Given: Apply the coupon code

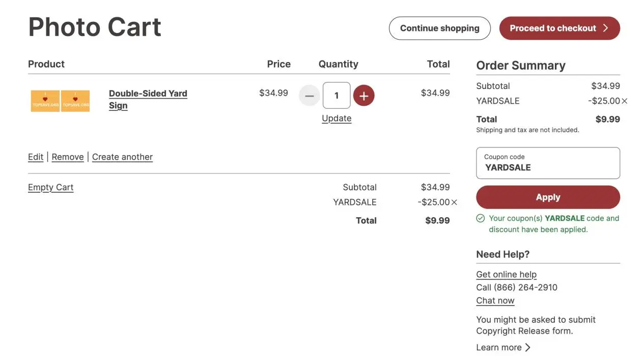Looking at the screenshot, I should point(548,197).
